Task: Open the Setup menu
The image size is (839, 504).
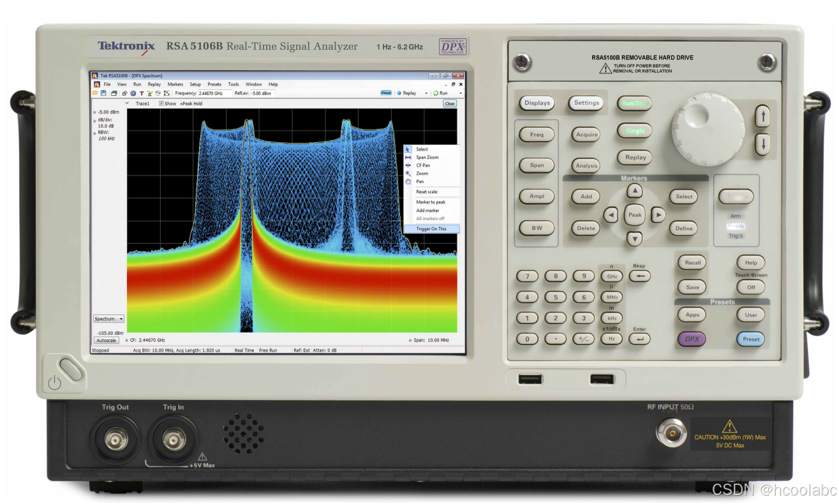Action: click(x=195, y=84)
